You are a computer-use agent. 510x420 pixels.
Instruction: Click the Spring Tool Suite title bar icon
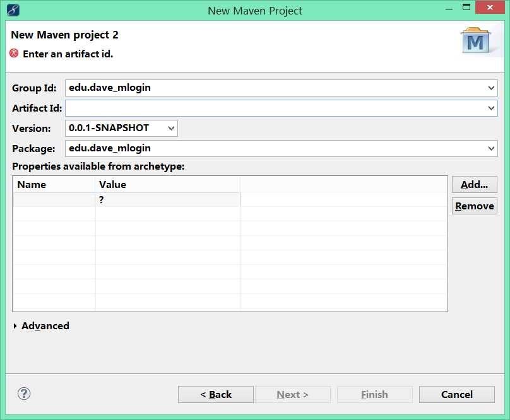coord(13,10)
